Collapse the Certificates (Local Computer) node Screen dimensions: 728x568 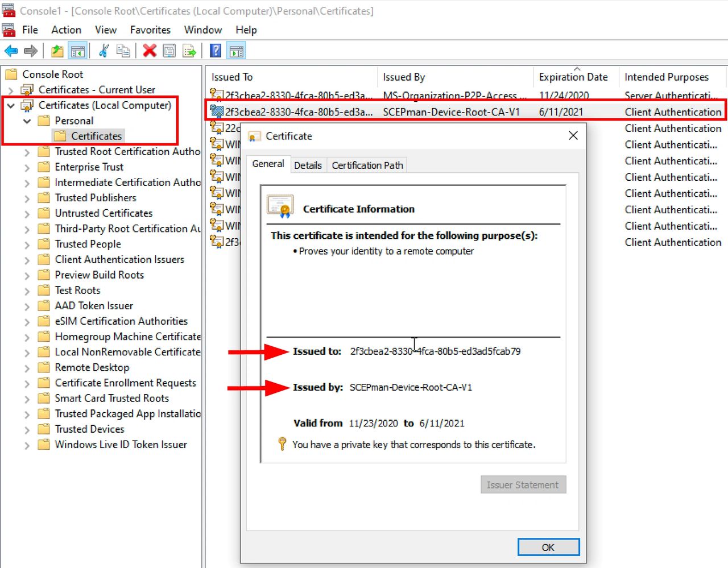pos(11,106)
